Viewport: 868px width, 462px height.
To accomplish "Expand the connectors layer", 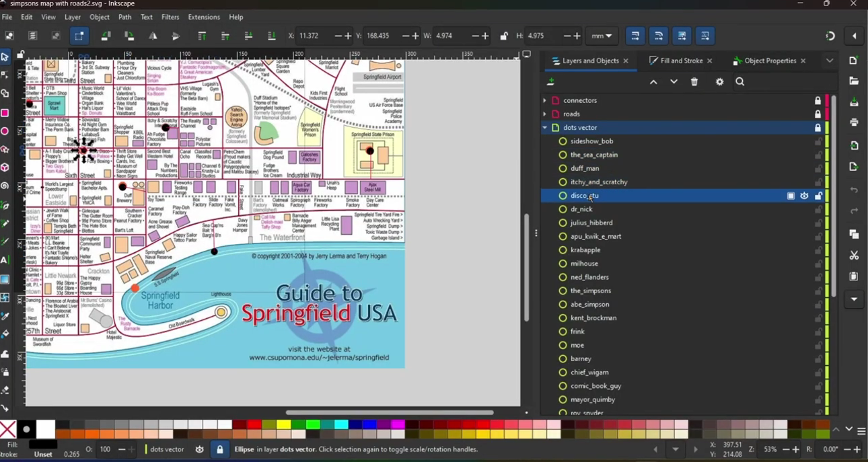I will (x=544, y=101).
